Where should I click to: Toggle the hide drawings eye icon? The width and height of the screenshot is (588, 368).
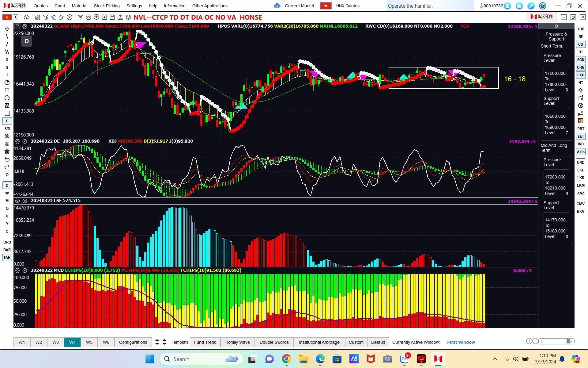coord(7,136)
